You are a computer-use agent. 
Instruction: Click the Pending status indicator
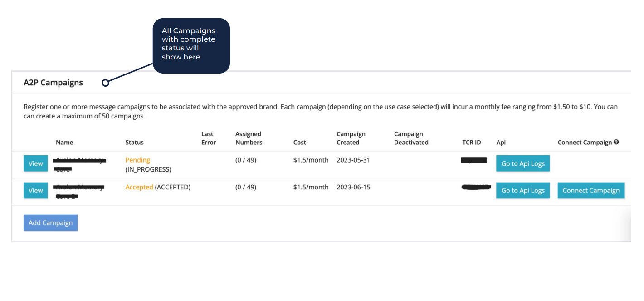click(x=137, y=160)
